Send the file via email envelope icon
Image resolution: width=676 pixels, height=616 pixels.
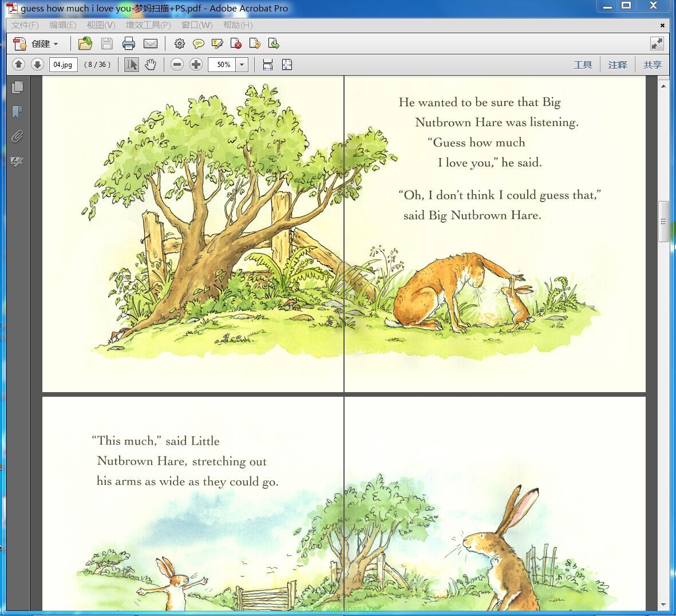[151, 44]
